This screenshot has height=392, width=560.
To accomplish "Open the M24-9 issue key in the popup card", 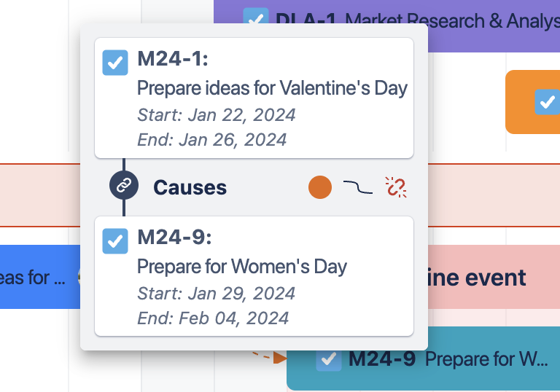I will click(x=174, y=238).
